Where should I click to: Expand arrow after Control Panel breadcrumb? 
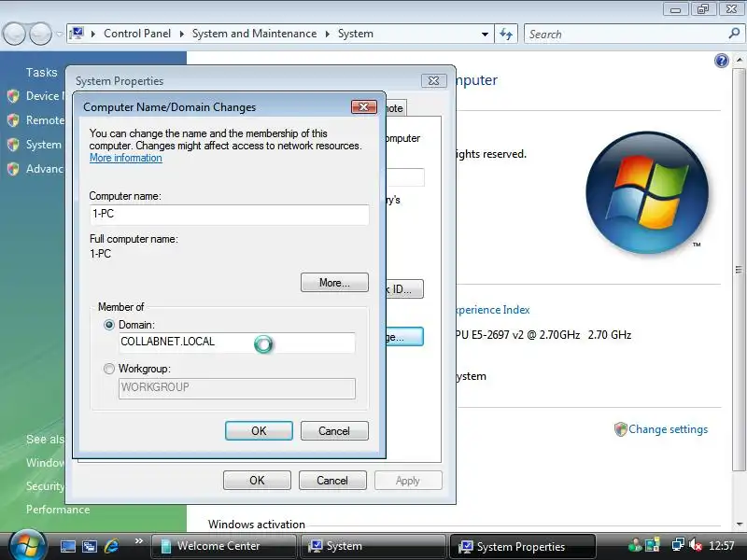pos(181,34)
